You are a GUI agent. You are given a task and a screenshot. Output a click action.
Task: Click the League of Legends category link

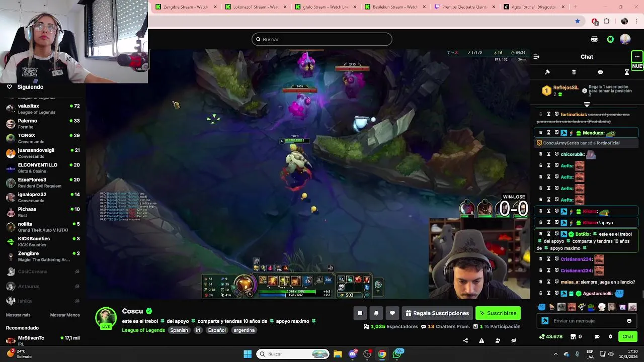(143, 330)
